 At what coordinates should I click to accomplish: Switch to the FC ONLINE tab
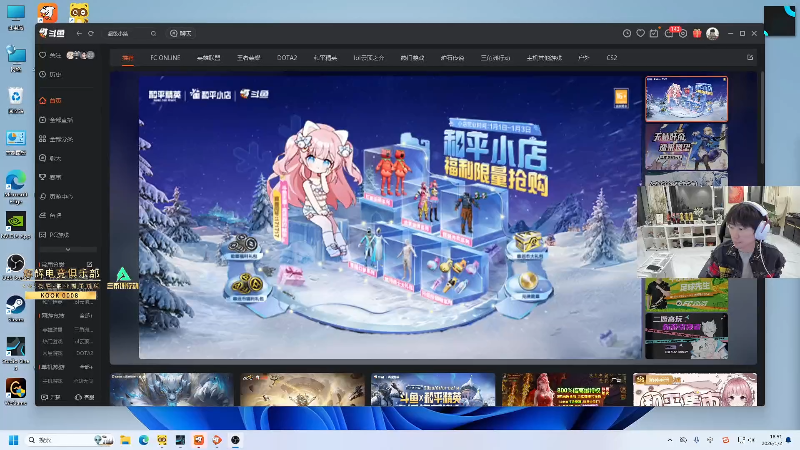pos(165,58)
